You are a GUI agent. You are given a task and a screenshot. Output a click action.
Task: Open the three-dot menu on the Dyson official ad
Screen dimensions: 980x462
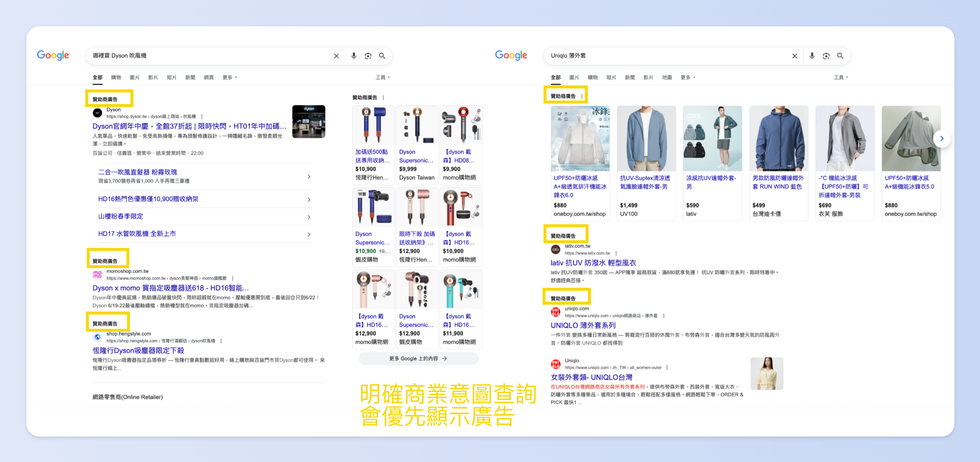202,117
